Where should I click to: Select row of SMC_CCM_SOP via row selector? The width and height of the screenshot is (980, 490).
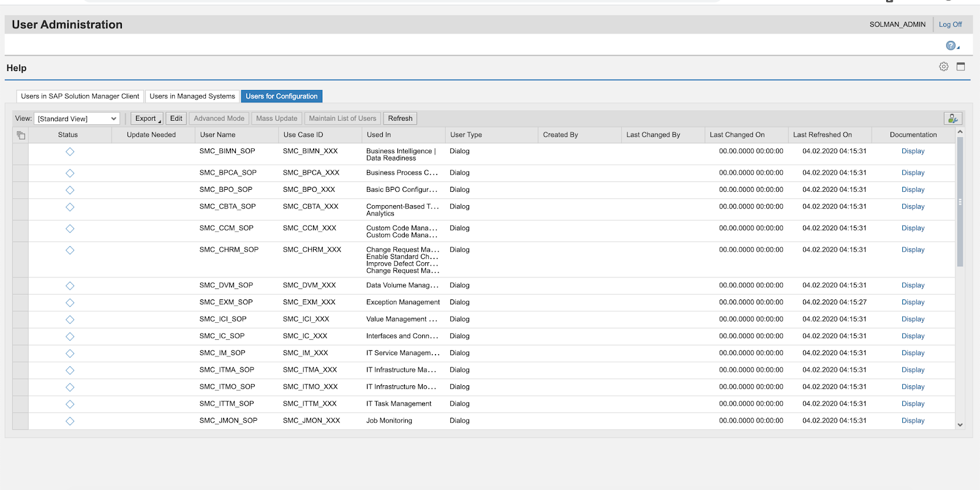[20, 231]
